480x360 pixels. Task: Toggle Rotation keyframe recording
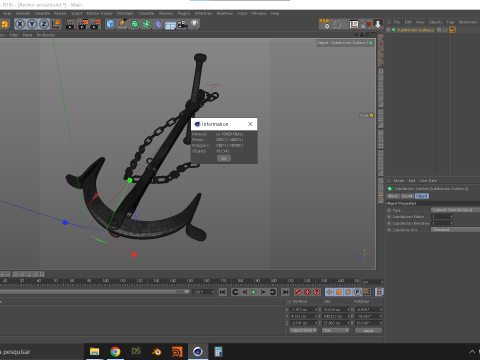coord(348,292)
